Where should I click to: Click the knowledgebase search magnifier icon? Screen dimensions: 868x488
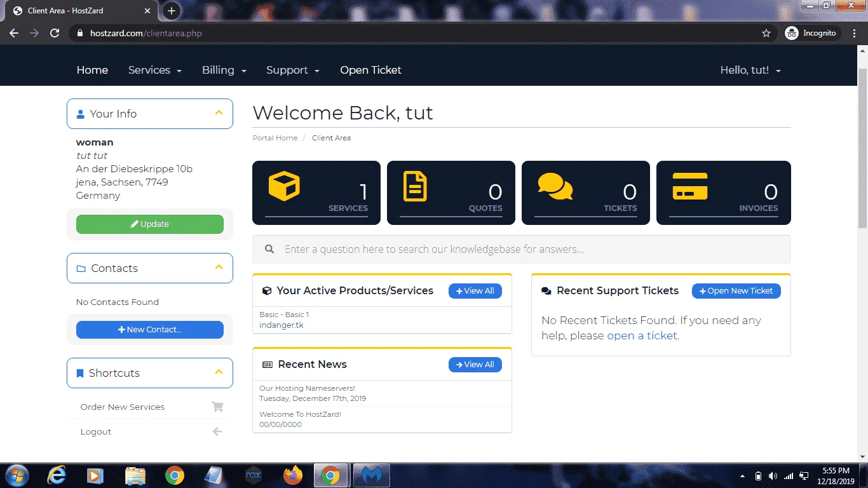[269, 249]
